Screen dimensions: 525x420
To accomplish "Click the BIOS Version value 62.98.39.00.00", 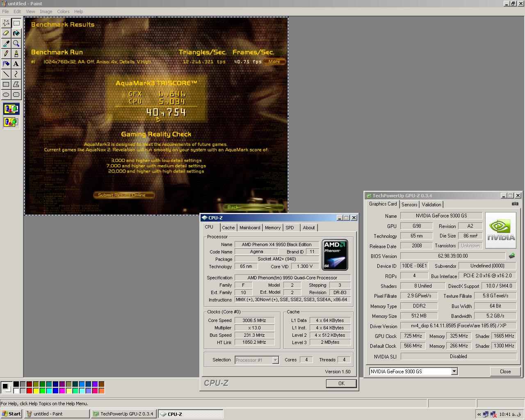I will [453, 256].
